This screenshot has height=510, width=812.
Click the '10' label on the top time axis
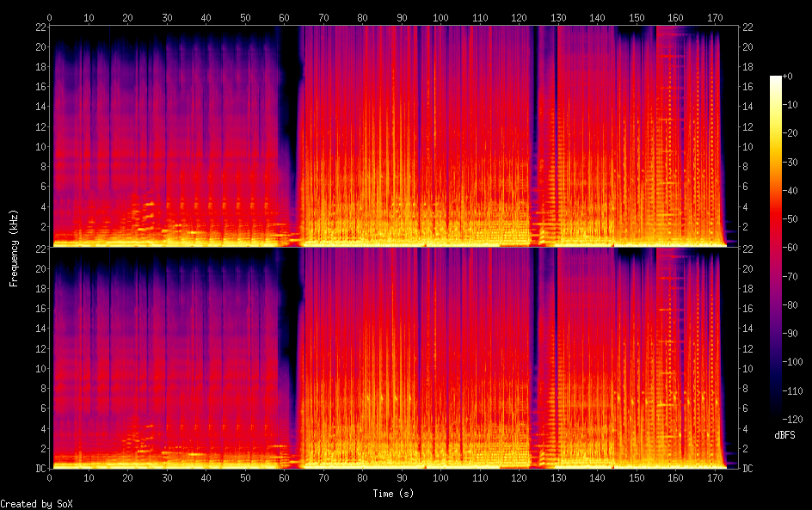[x=89, y=17]
